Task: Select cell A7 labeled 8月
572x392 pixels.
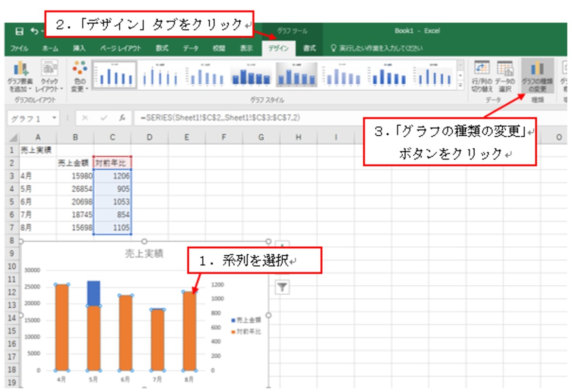Action: (x=38, y=228)
